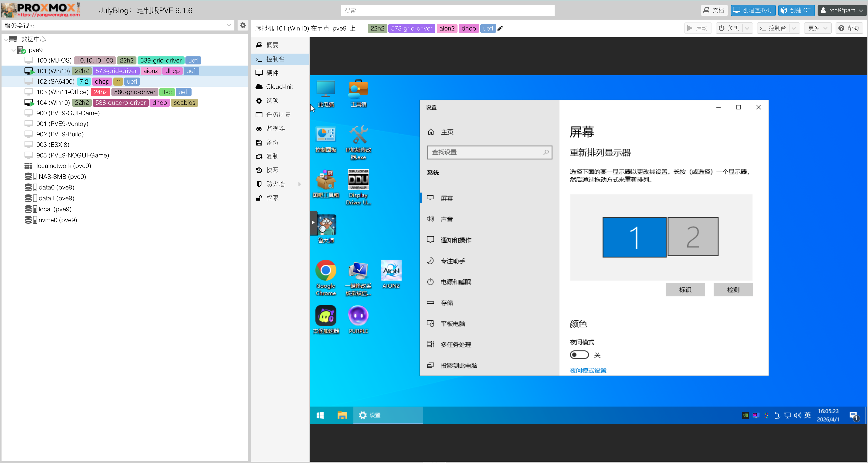Expand the 关机 dropdown arrow
The height and width of the screenshot is (463, 868).
tap(747, 28)
